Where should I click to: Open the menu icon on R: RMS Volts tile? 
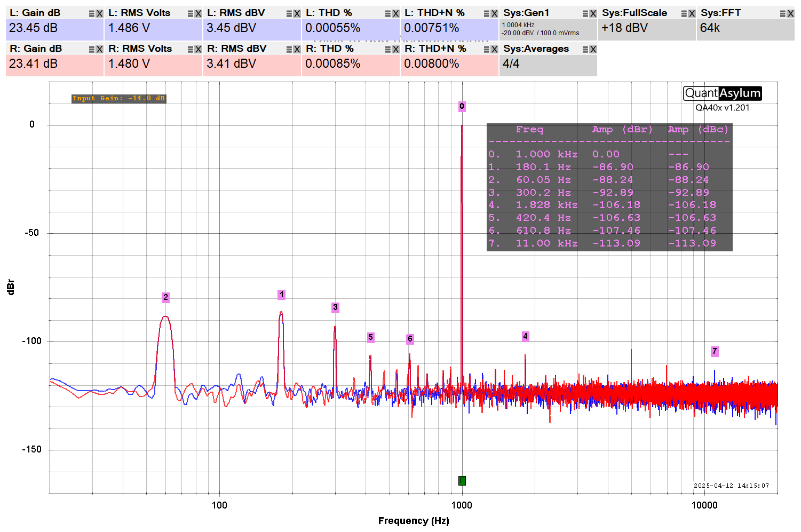[x=191, y=50]
